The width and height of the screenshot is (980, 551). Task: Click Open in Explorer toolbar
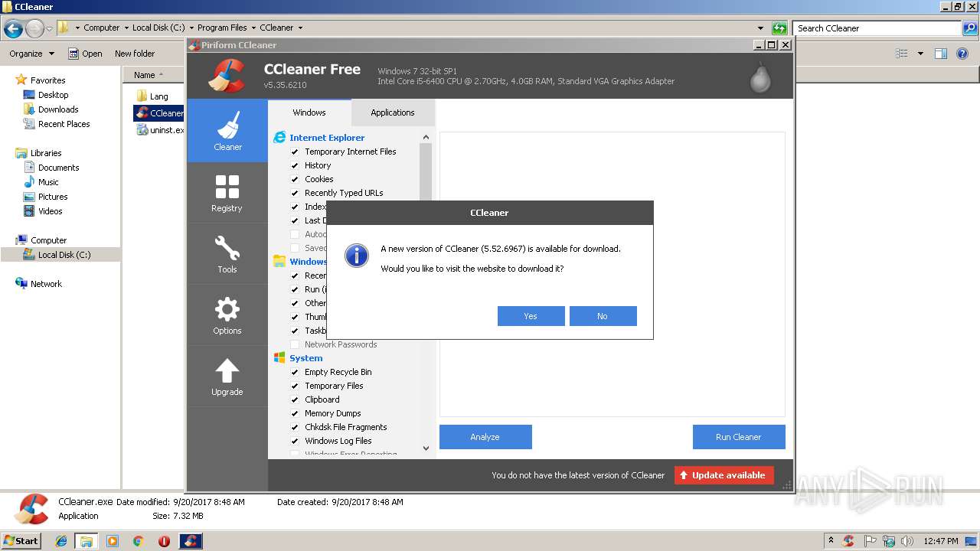click(x=84, y=54)
